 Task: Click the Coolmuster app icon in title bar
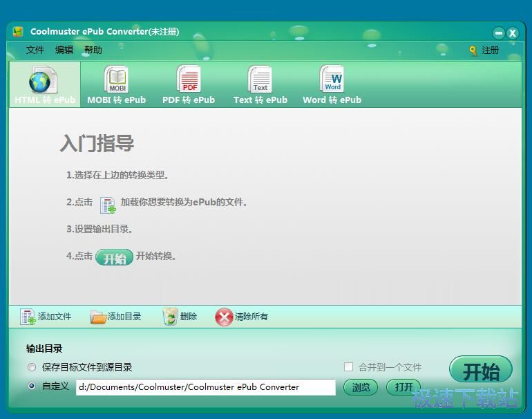[18, 32]
